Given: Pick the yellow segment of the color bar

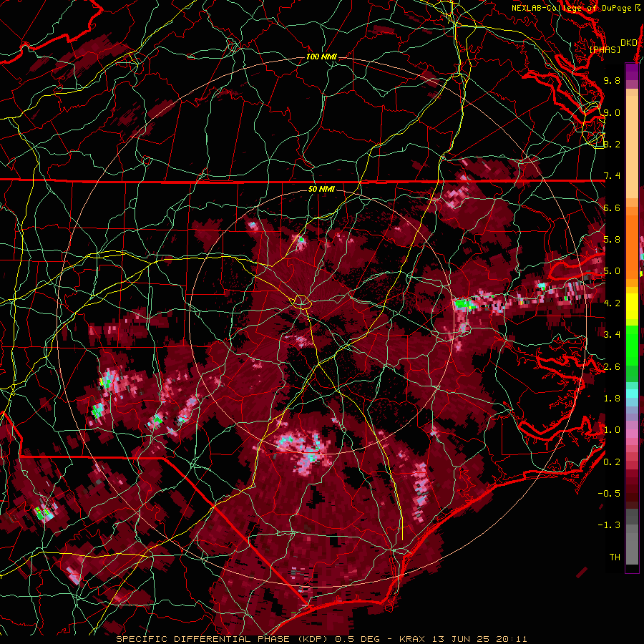Looking at the screenshot, I should (632, 306).
